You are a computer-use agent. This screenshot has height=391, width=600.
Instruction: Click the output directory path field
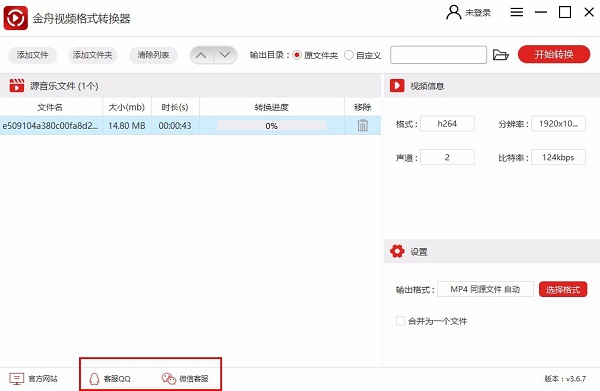click(x=439, y=55)
